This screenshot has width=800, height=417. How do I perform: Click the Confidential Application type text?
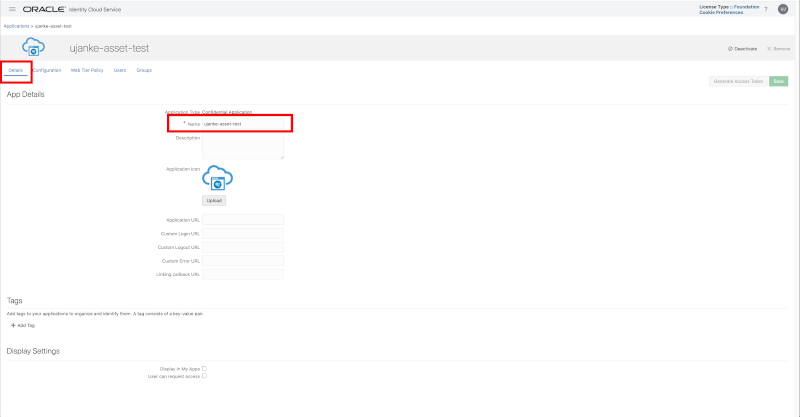click(227, 112)
